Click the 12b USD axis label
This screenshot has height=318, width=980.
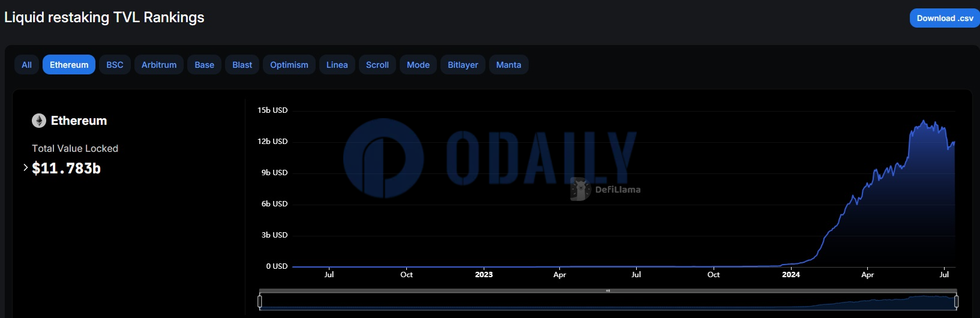click(x=272, y=142)
